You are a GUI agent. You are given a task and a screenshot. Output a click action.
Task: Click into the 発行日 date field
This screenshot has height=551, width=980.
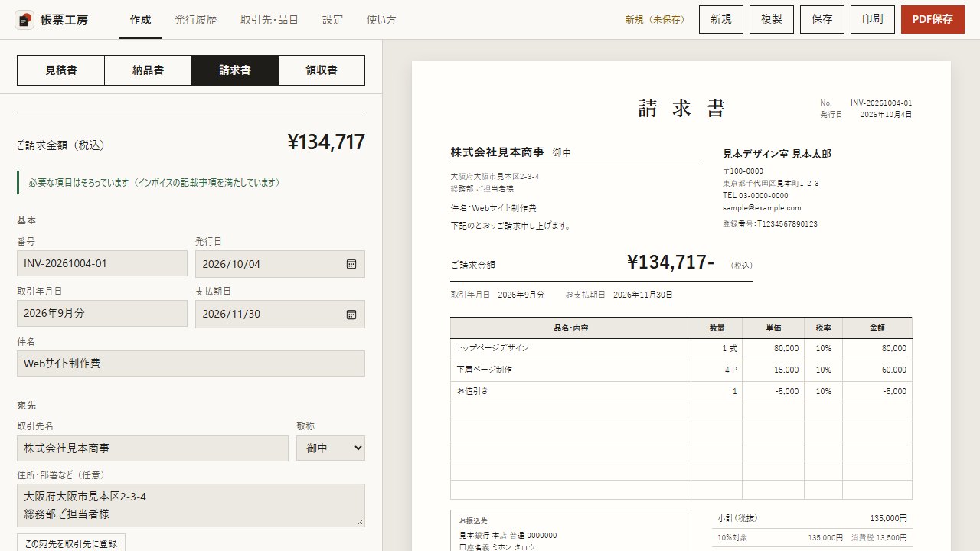click(280, 263)
